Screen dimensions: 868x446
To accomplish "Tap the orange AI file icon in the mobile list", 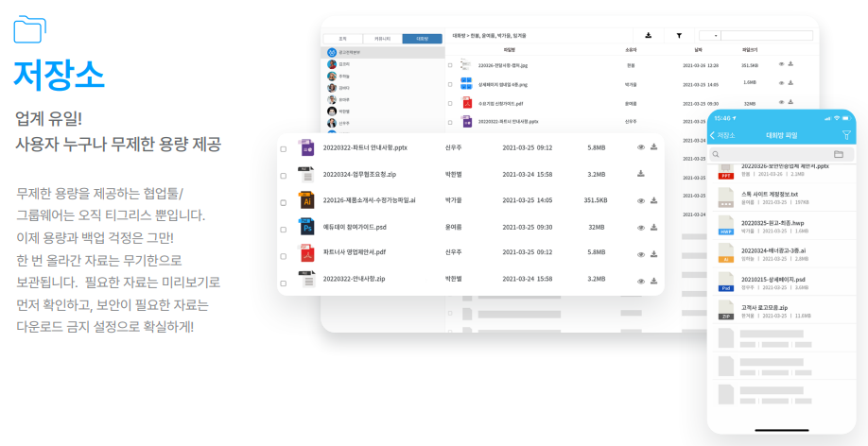I will click(x=726, y=254).
